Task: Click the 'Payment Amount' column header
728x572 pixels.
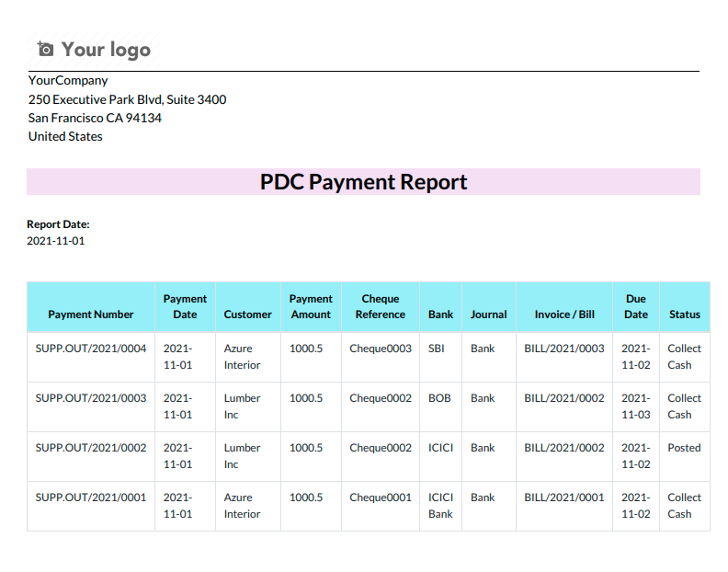Action: [311, 306]
